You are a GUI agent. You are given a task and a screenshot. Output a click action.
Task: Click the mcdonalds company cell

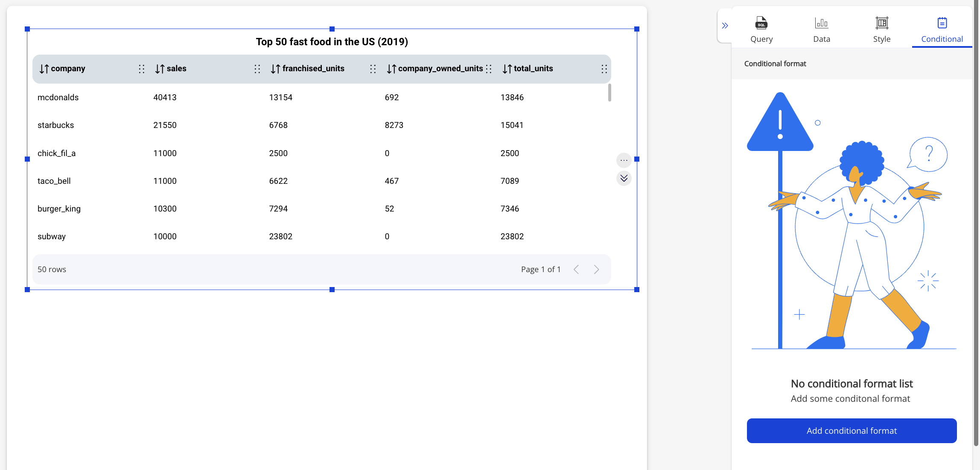58,98
